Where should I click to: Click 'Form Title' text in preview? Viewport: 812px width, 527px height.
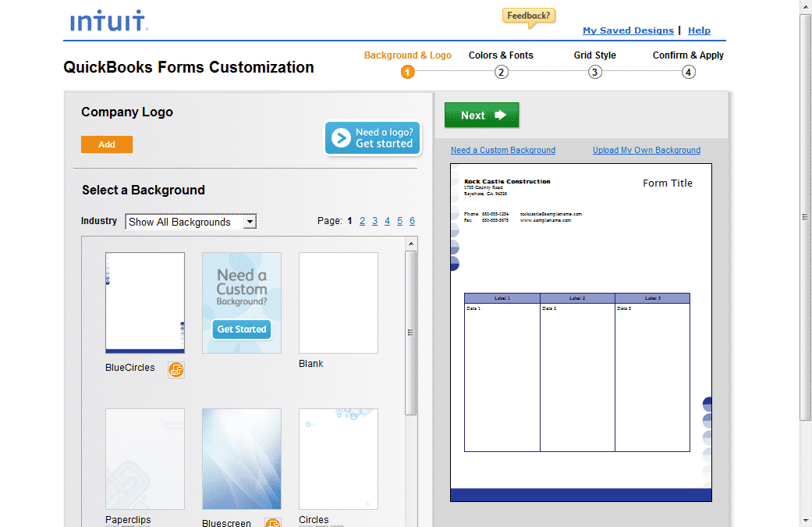667,183
